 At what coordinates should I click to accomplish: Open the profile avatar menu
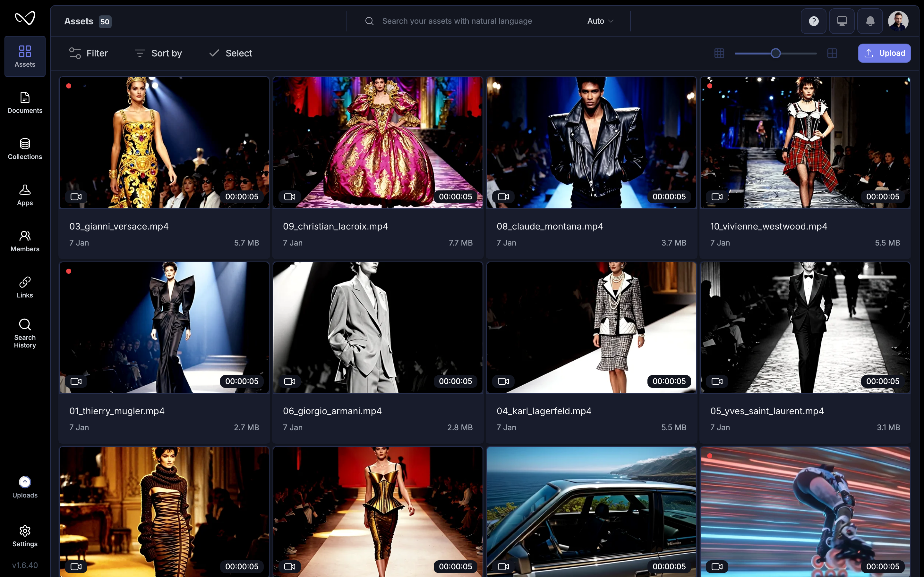[x=898, y=21]
